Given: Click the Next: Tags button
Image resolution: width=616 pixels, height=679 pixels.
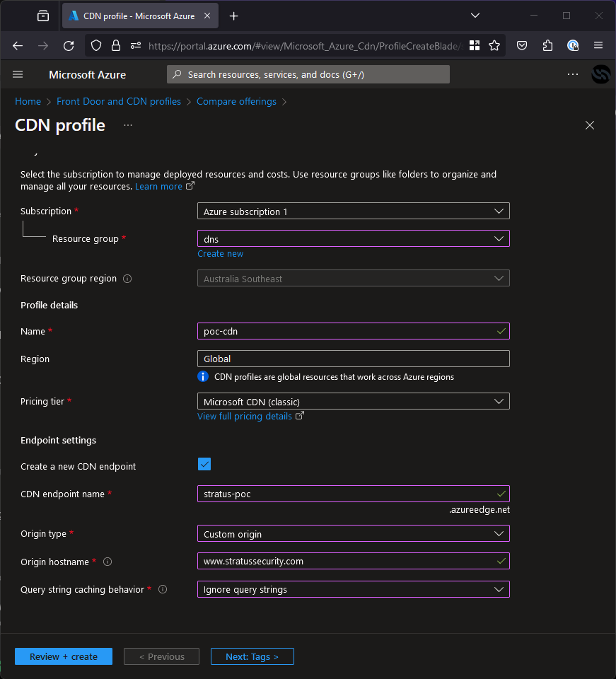Looking at the screenshot, I should pyautogui.click(x=252, y=656).
